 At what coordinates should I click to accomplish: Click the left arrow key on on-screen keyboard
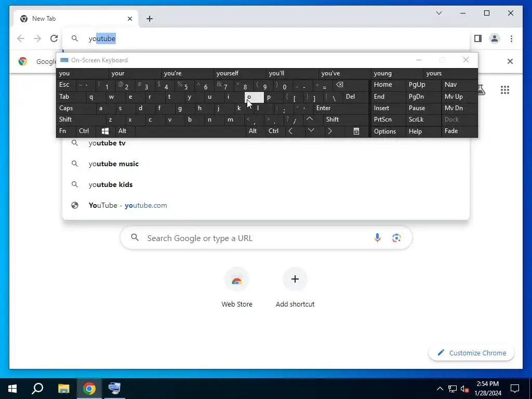tap(290, 131)
